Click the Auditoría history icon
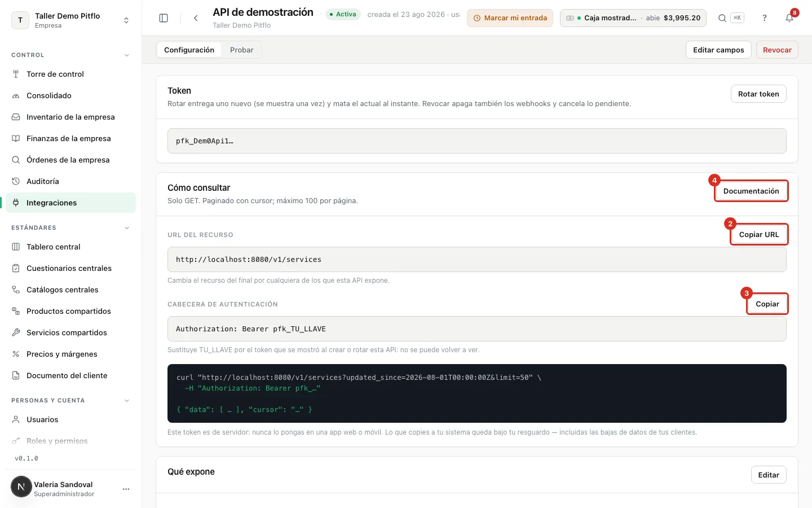This screenshot has width=812, height=508. [16, 181]
